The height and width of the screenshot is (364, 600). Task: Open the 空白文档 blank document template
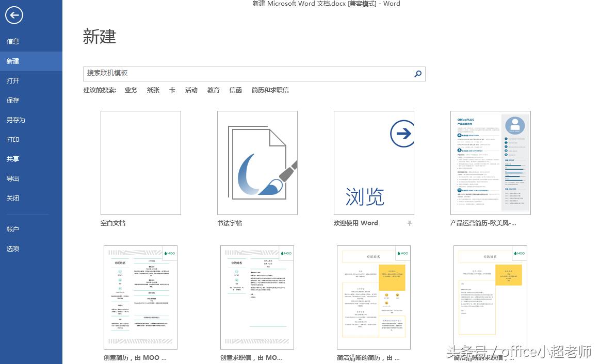140,162
